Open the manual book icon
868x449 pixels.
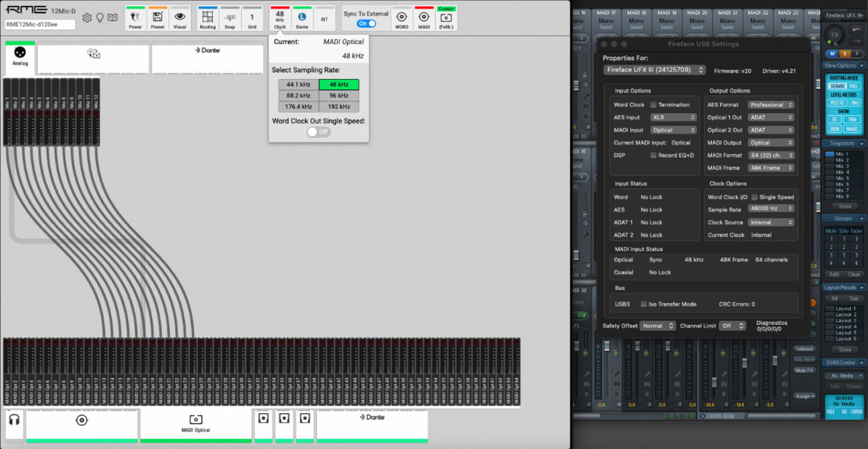(x=113, y=17)
